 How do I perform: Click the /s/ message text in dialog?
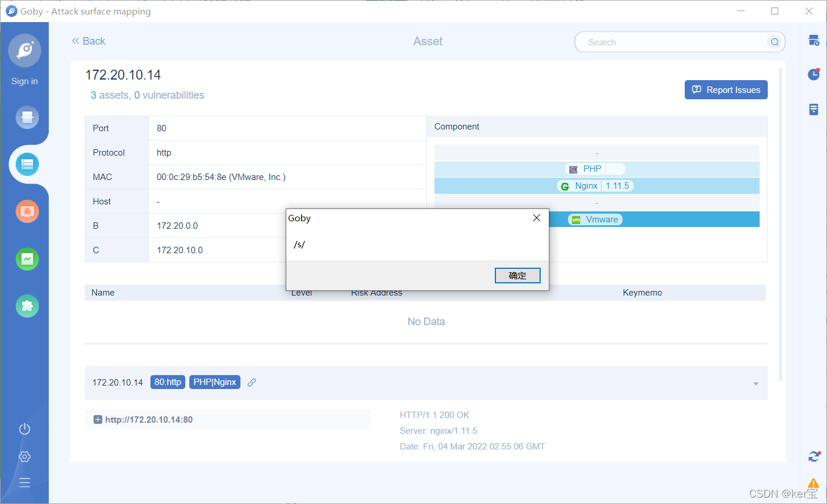300,245
